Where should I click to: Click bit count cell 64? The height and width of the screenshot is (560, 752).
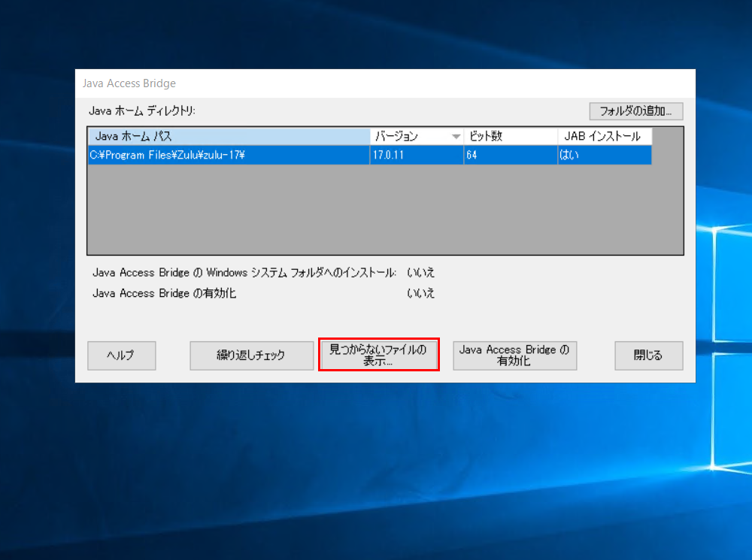(x=511, y=155)
